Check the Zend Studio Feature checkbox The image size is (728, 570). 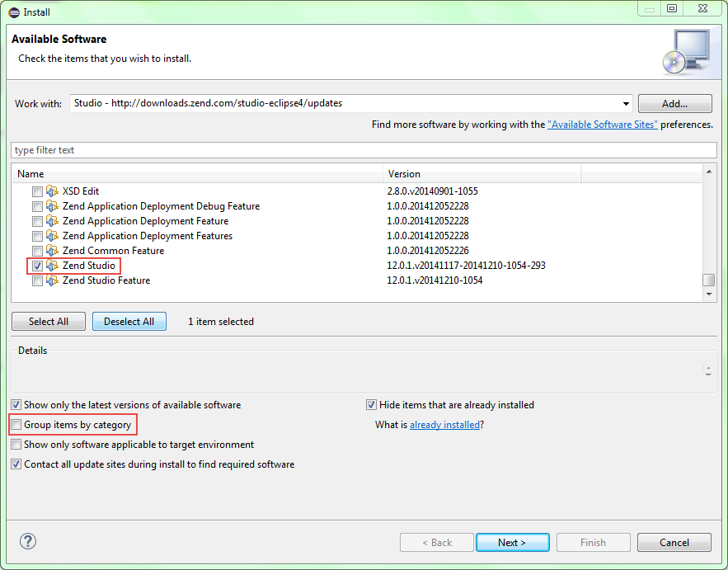(x=37, y=280)
